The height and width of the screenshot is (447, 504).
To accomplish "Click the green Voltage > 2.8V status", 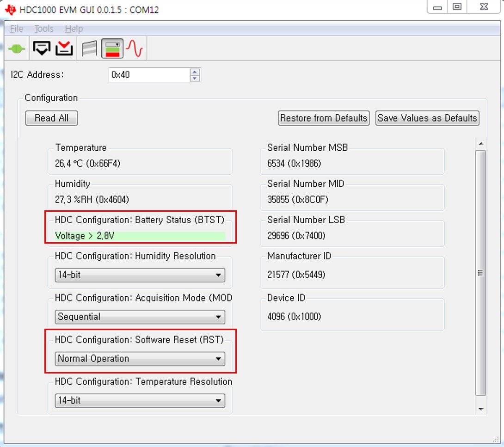I will pos(140,236).
